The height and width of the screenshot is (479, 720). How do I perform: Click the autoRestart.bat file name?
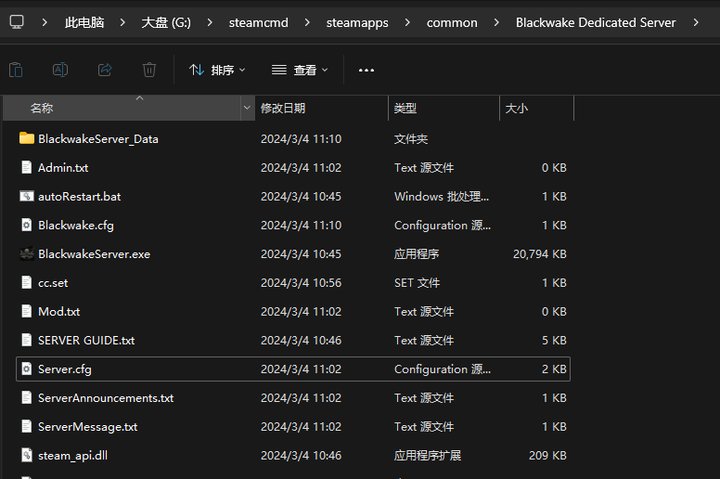pyautogui.click(x=79, y=197)
